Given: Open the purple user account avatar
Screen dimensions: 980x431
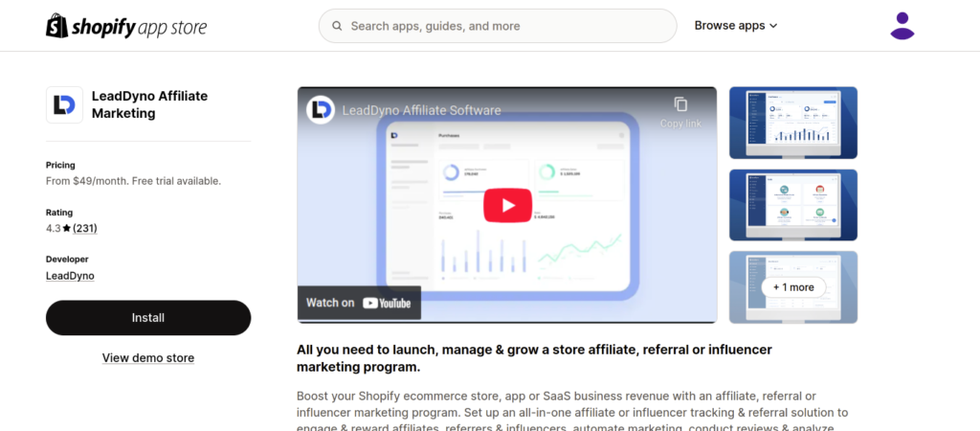Looking at the screenshot, I should coord(902,26).
